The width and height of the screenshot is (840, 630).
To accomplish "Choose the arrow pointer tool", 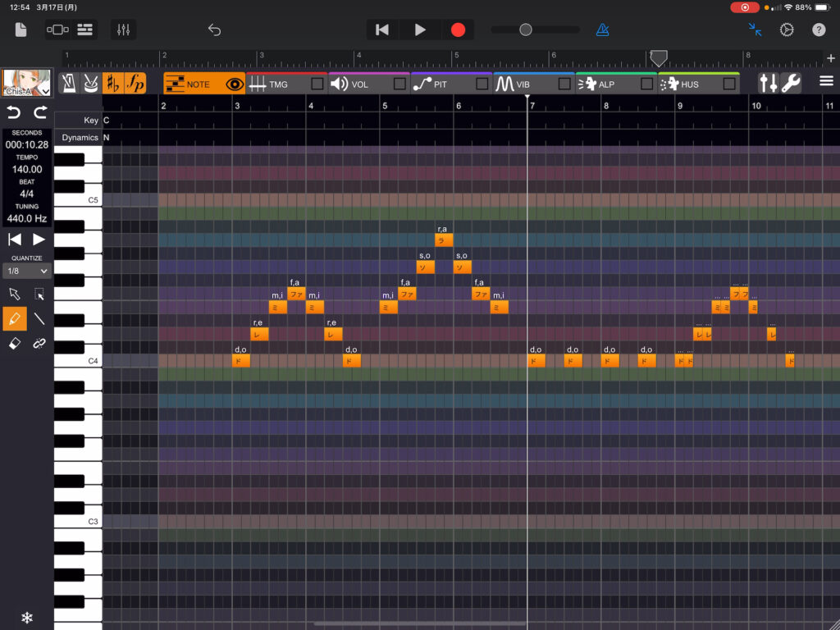I will point(14,294).
